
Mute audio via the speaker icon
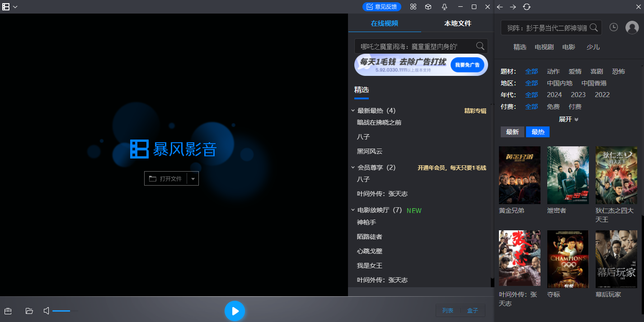coord(46,311)
